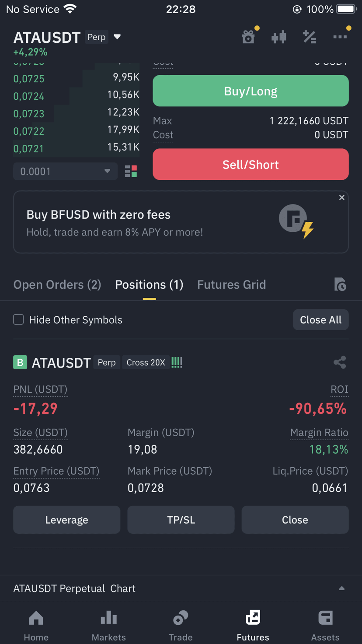Dismiss the BFUSD zero fees banner
The image size is (362, 644).
point(342,198)
